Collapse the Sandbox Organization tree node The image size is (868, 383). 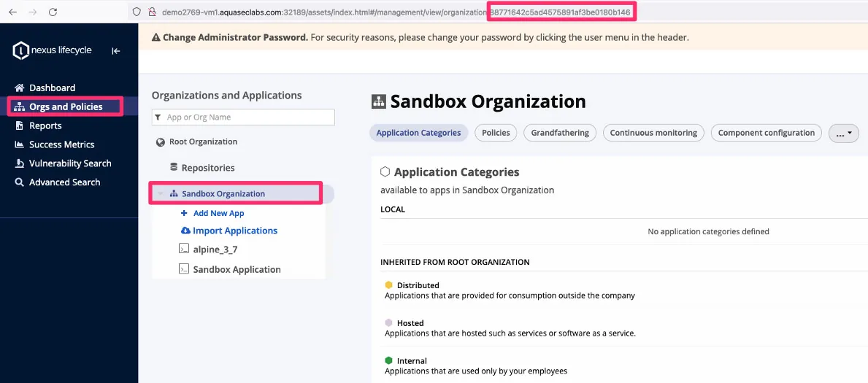pos(161,194)
